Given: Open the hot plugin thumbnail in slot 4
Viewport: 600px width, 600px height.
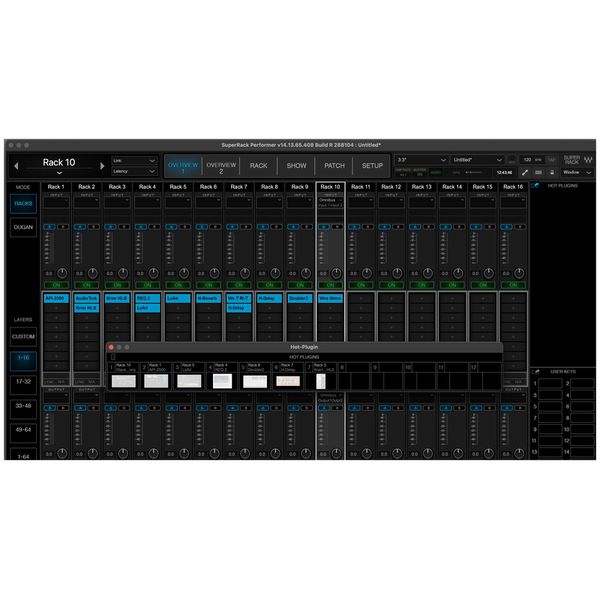Looking at the screenshot, I should pos(222,381).
